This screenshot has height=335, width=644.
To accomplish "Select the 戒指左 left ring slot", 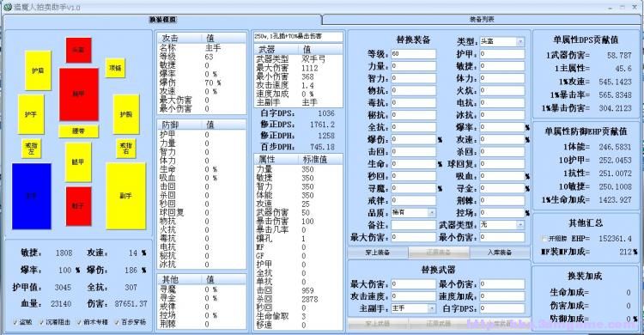I will point(31,149).
